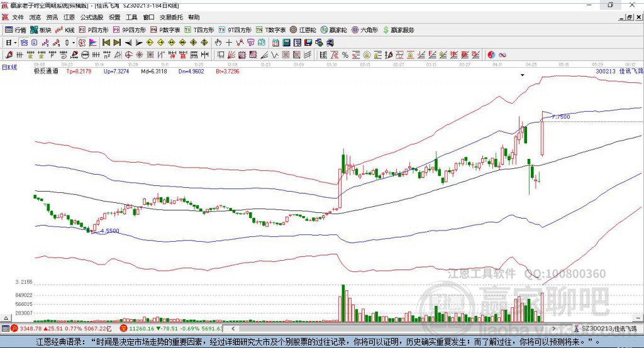644x348 pixels.
Task: Click the Tp=8.2179 indicator value
Action: [x=79, y=72]
